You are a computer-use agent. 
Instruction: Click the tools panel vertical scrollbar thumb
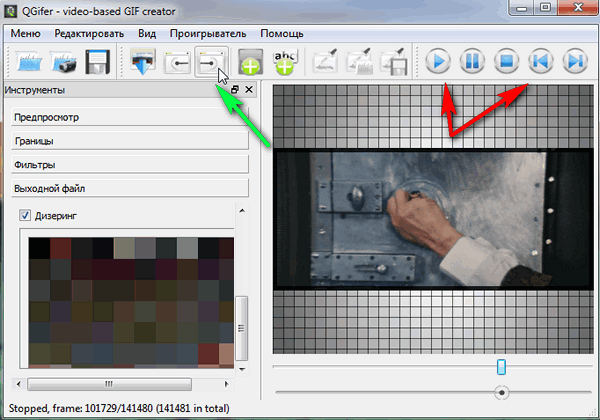[241, 328]
